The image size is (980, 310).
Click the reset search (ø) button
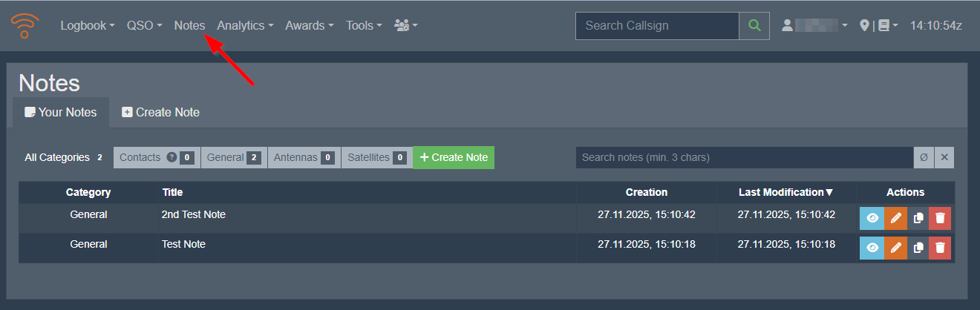[x=924, y=157]
